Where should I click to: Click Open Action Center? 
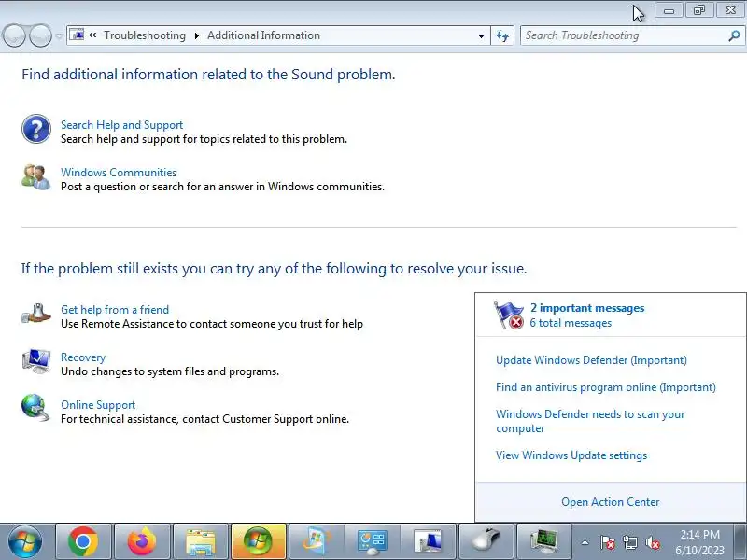click(611, 502)
